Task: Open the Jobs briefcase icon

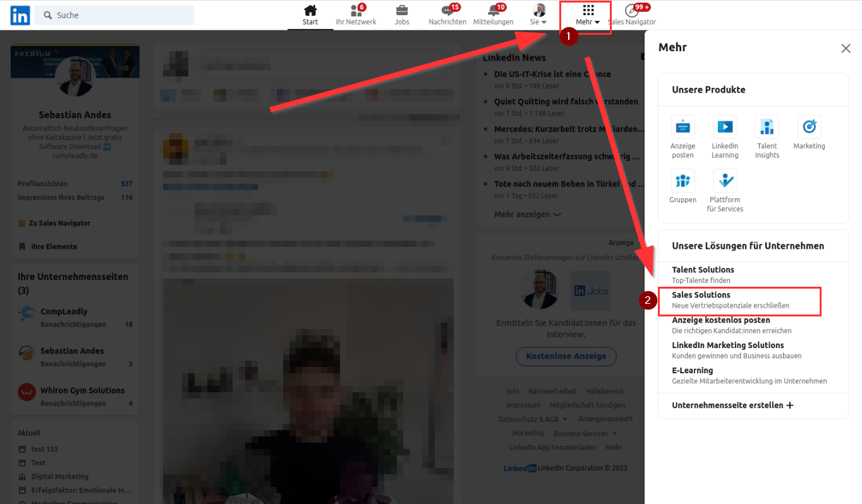Action: 401,11
